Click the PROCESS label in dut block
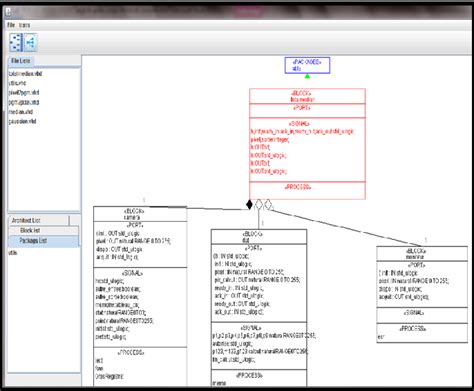The height and width of the screenshot is (391, 474). pyautogui.click(x=249, y=375)
